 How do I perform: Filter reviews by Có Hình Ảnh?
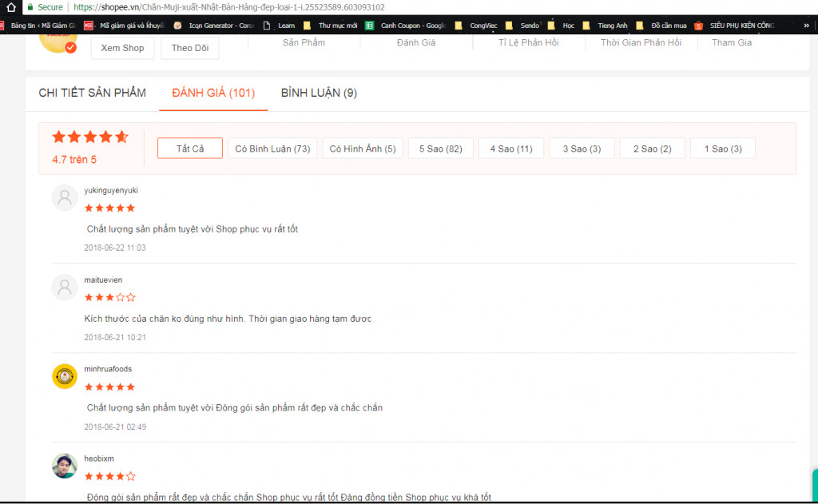362,149
